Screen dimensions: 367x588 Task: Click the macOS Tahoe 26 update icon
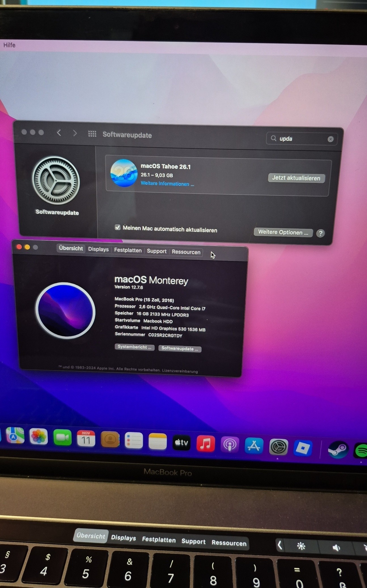tap(124, 173)
